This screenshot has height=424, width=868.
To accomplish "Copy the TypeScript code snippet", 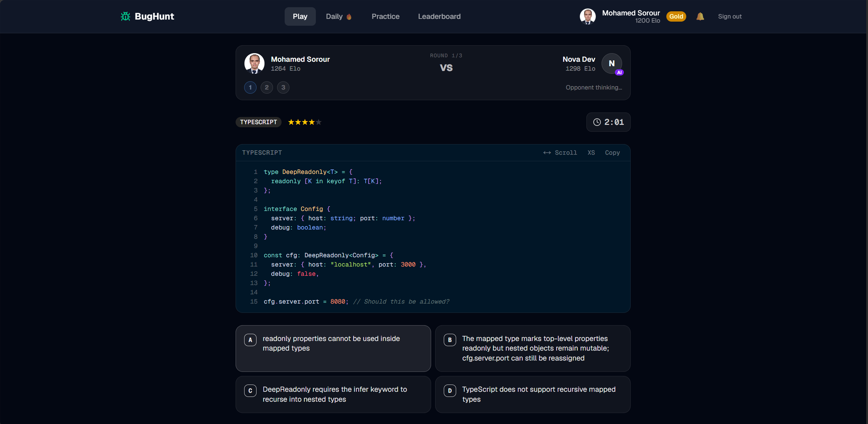I will coord(612,153).
